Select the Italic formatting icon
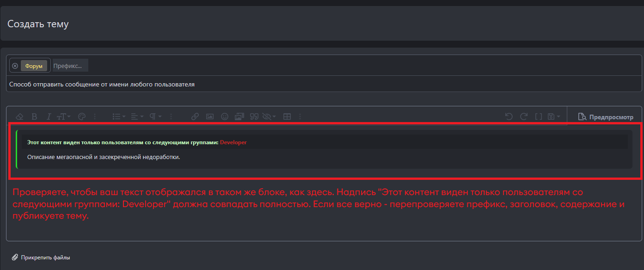The image size is (644, 270). tap(49, 116)
